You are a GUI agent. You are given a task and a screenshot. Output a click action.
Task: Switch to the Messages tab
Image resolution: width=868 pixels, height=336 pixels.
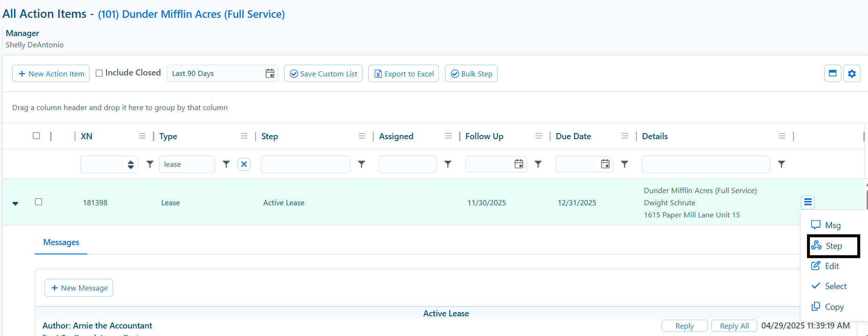[61, 242]
